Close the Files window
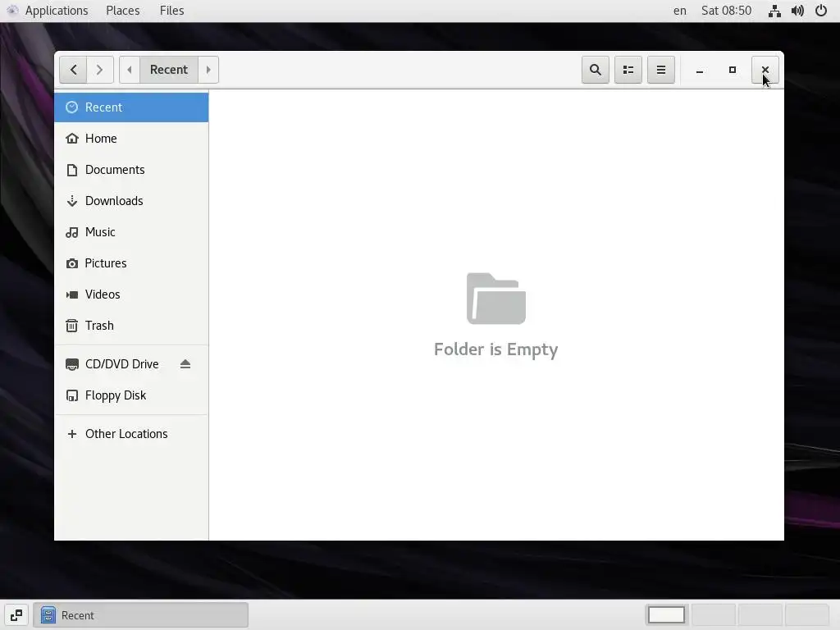840x630 pixels. [x=765, y=70]
